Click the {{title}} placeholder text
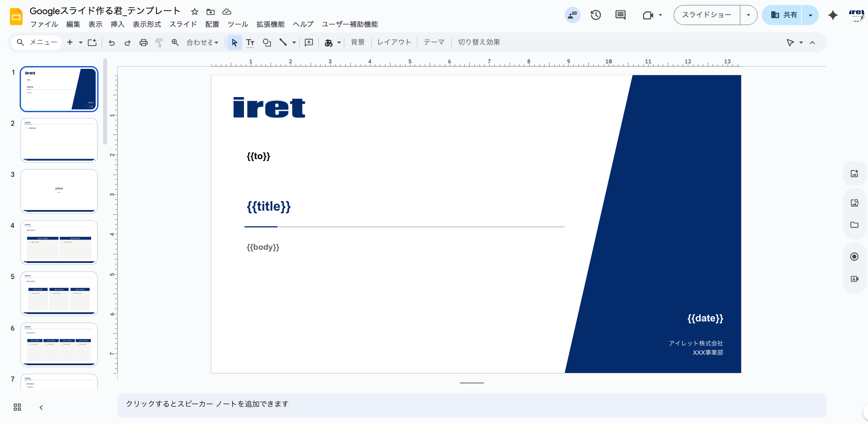The height and width of the screenshot is (424, 868). (x=269, y=207)
